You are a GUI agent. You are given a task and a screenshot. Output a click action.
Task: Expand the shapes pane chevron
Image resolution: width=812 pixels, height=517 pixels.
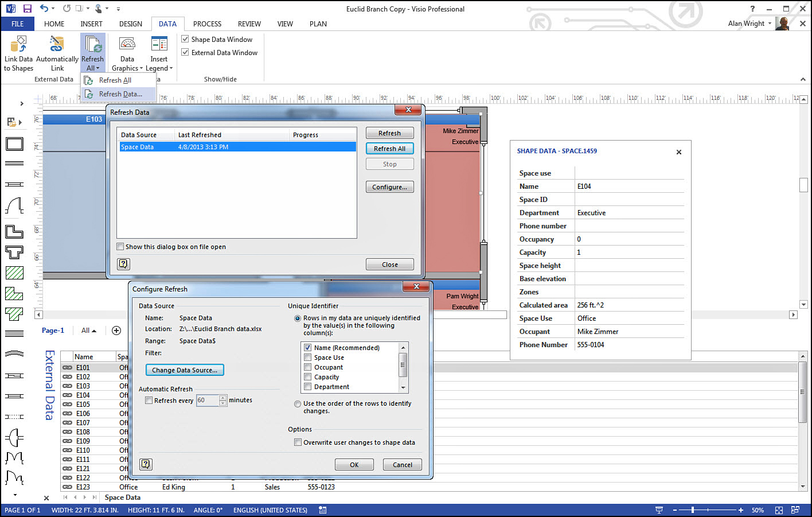22,104
